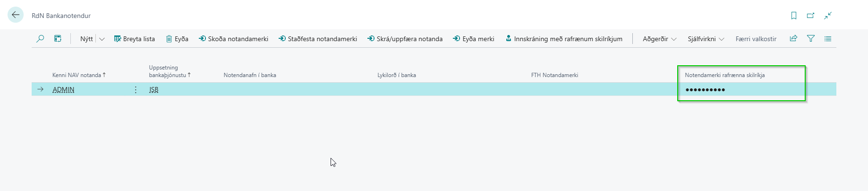868x191 pixels.
Task: Click the back arrow button
Action: point(16,15)
